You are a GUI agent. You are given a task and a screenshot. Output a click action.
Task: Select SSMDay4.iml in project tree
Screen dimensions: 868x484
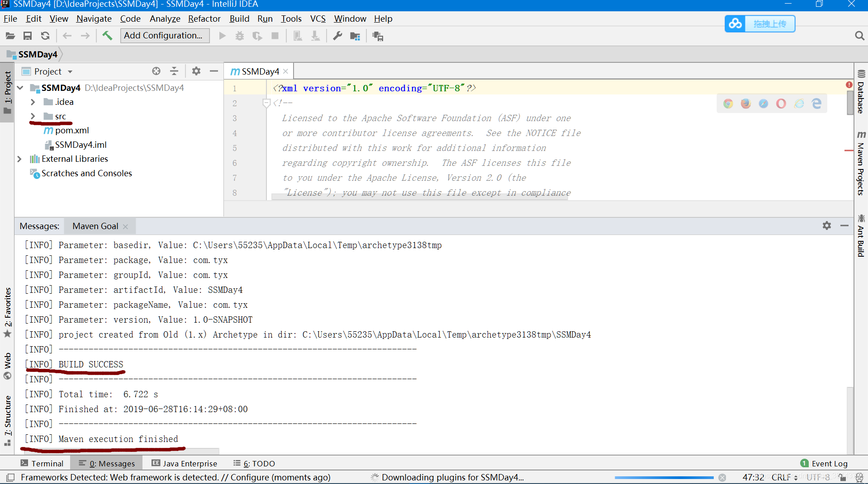click(76, 145)
